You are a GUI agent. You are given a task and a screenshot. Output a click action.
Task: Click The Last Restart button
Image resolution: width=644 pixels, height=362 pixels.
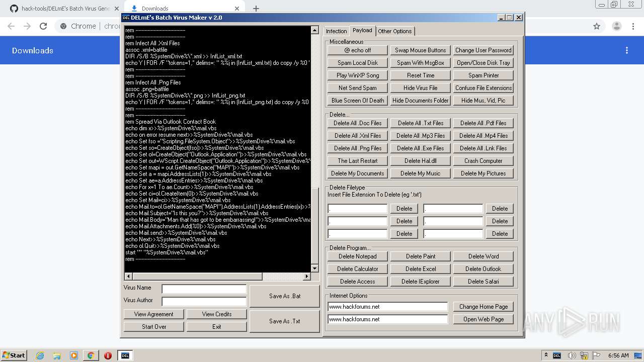(x=358, y=161)
